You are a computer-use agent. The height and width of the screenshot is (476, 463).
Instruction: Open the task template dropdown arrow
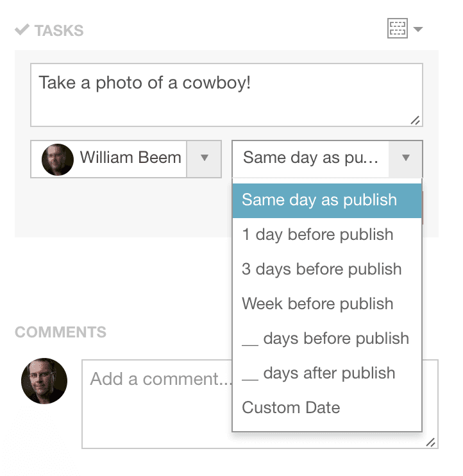click(x=418, y=29)
